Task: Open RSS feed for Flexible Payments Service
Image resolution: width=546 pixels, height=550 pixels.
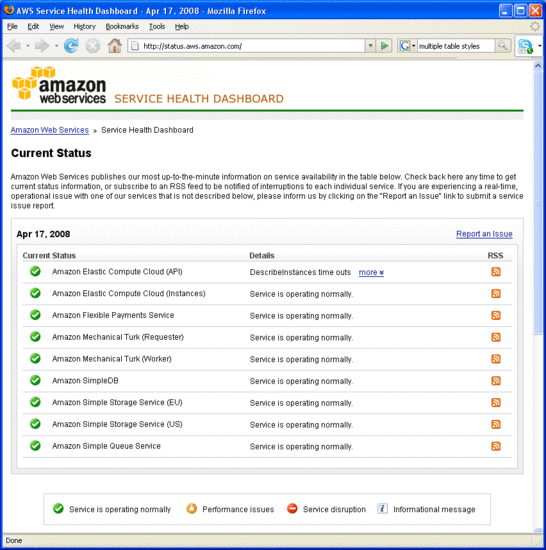Action: coord(496,315)
